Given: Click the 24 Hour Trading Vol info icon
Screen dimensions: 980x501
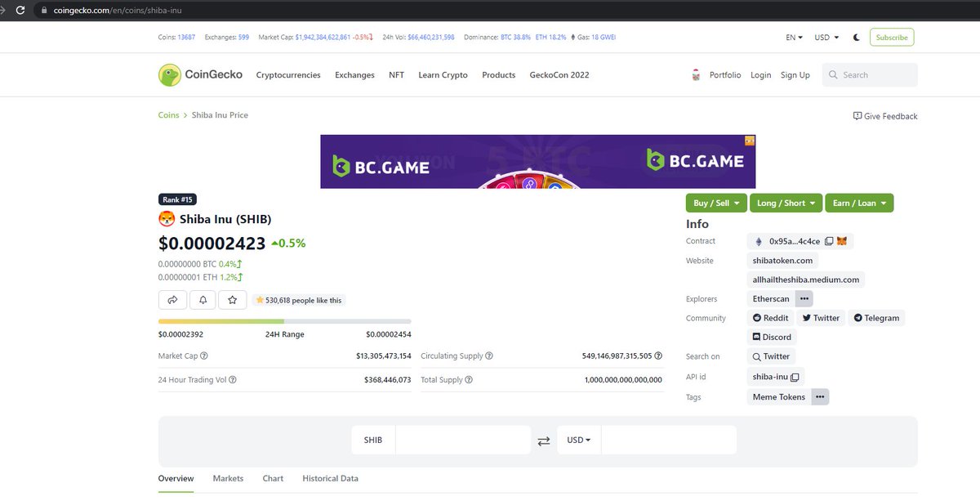Looking at the screenshot, I should tap(233, 380).
